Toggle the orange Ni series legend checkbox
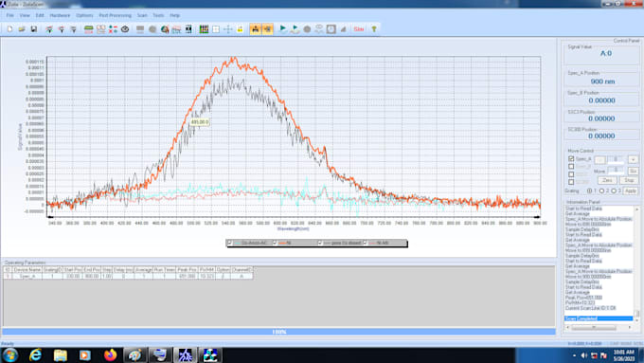This screenshot has height=363, width=644. (x=276, y=243)
